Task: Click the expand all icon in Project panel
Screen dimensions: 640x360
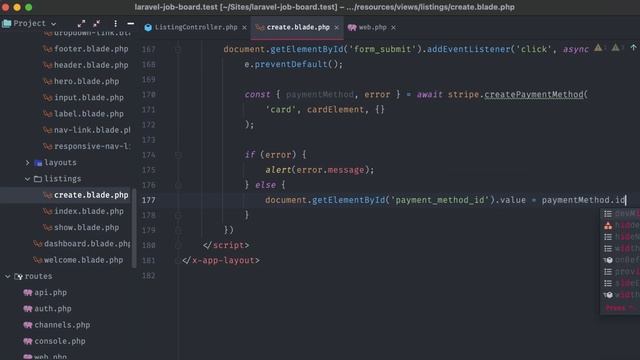Action: pyautogui.click(x=81, y=24)
